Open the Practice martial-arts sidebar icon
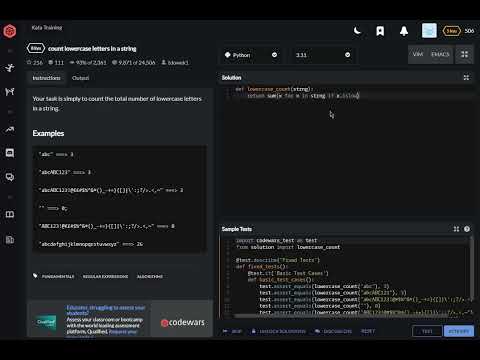Viewport: 480px width, 360px height. [10, 68]
